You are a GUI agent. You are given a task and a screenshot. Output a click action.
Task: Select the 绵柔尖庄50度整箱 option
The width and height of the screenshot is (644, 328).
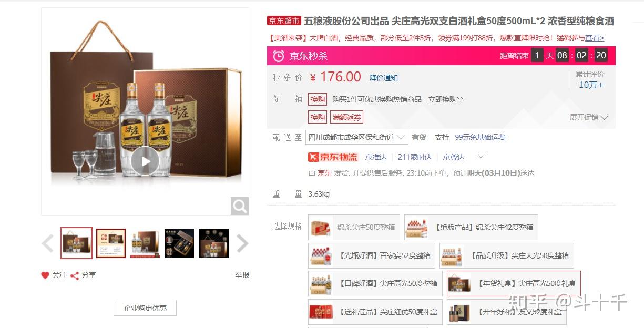354,227
